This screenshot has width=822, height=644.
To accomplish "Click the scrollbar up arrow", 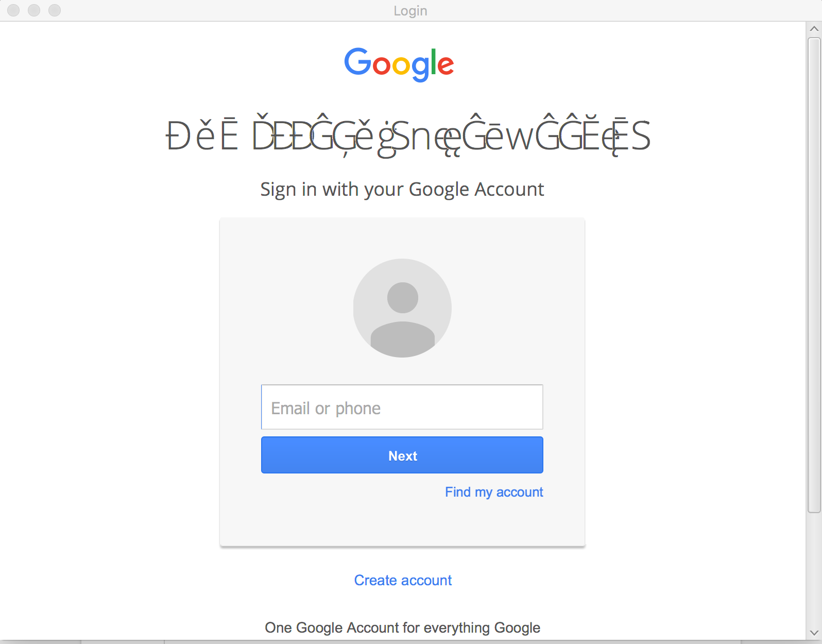I will pos(814,29).
